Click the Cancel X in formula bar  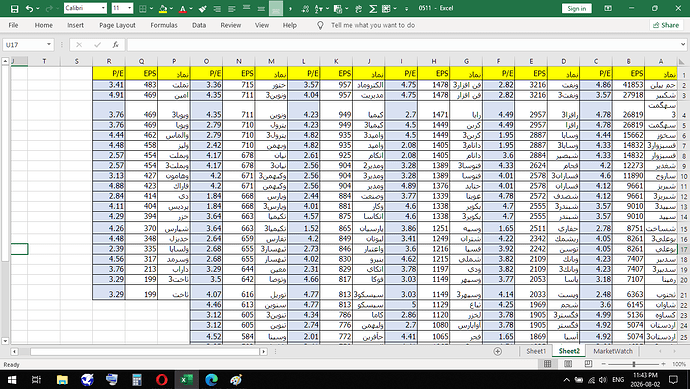click(79, 44)
